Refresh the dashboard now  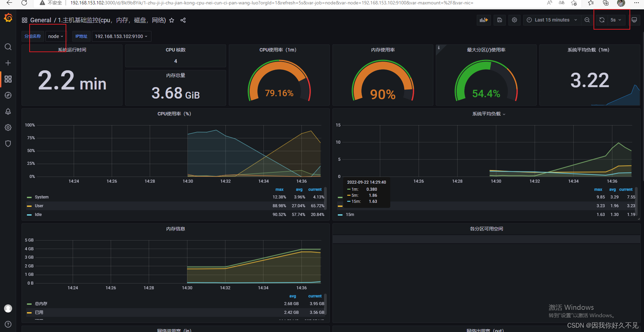[602, 20]
